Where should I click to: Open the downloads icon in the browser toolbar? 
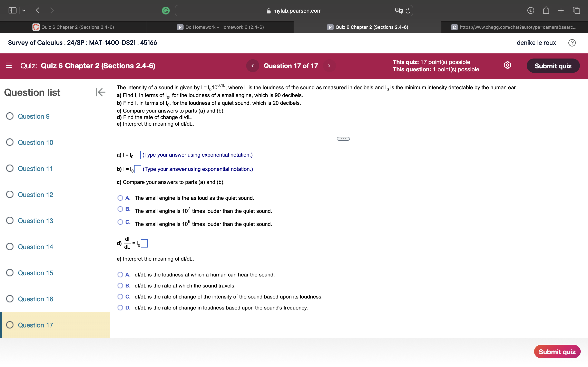click(x=531, y=10)
